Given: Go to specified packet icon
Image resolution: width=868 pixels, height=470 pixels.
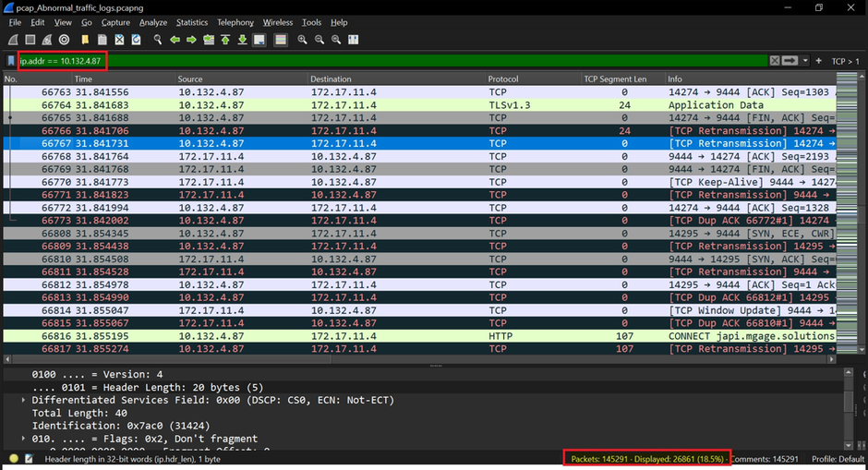Looking at the screenshot, I should coord(209,40).
